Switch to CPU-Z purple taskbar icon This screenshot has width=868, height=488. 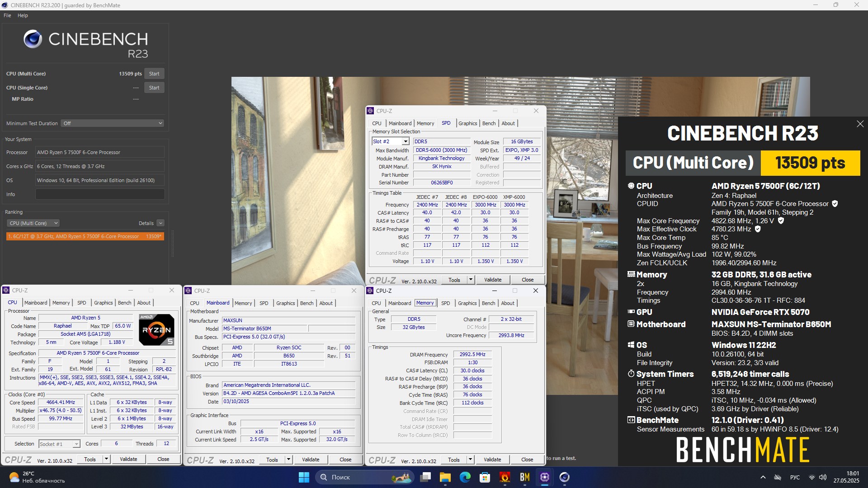click(x=545, y=477)
